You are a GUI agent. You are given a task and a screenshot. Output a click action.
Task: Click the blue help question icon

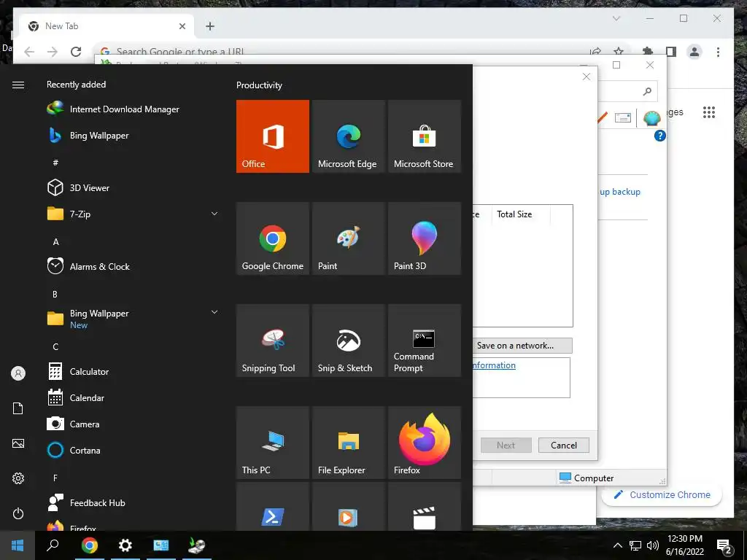click(659, 136)
